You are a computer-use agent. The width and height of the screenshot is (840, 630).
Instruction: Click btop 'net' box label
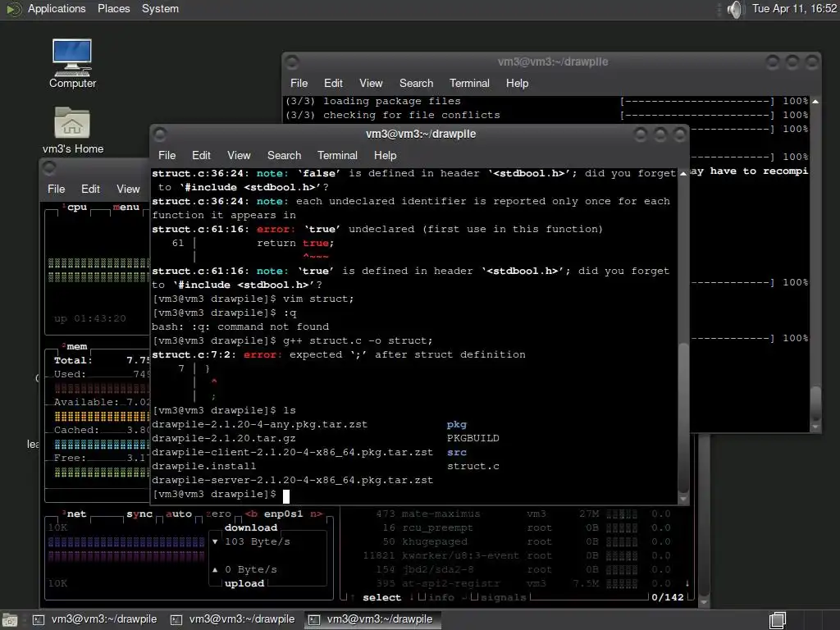coord(76,514)
